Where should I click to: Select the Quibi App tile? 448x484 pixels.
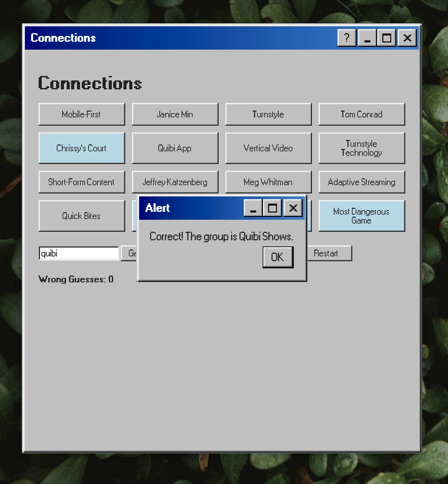point(175,148)
